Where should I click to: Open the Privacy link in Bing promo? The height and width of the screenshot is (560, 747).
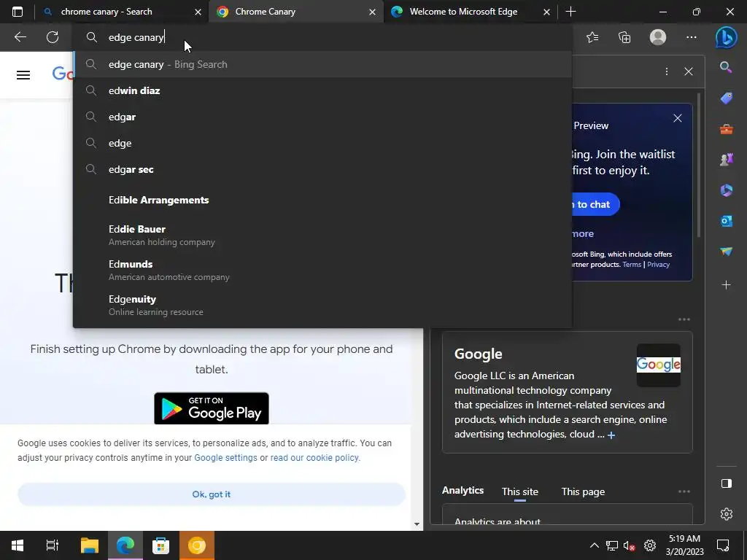pos(659,265)
